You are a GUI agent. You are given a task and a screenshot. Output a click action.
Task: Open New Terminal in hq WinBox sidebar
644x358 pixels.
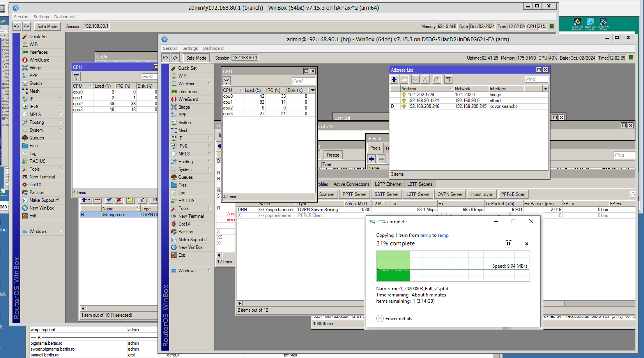click(x=191, y=216)
